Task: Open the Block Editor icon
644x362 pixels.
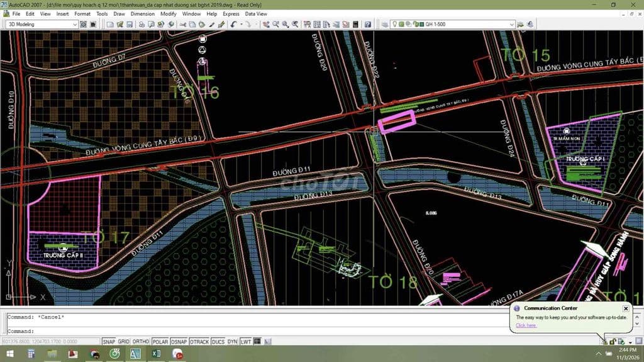Action: tap(221, 25)
